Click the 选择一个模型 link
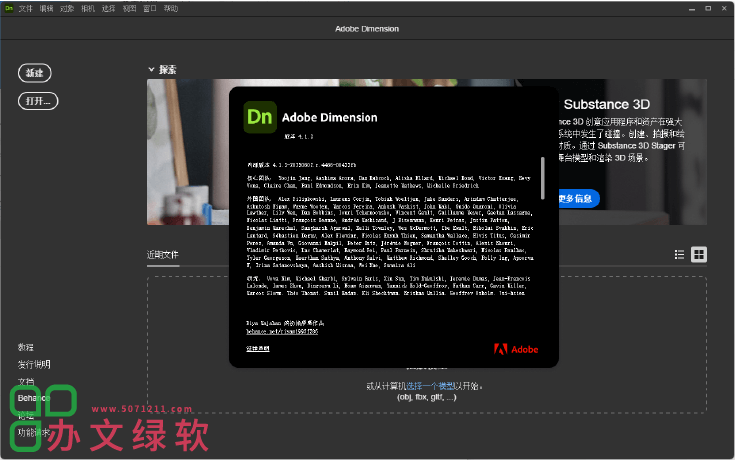The image size is (735, 461). pyautogui.click(x=430, y=386)
